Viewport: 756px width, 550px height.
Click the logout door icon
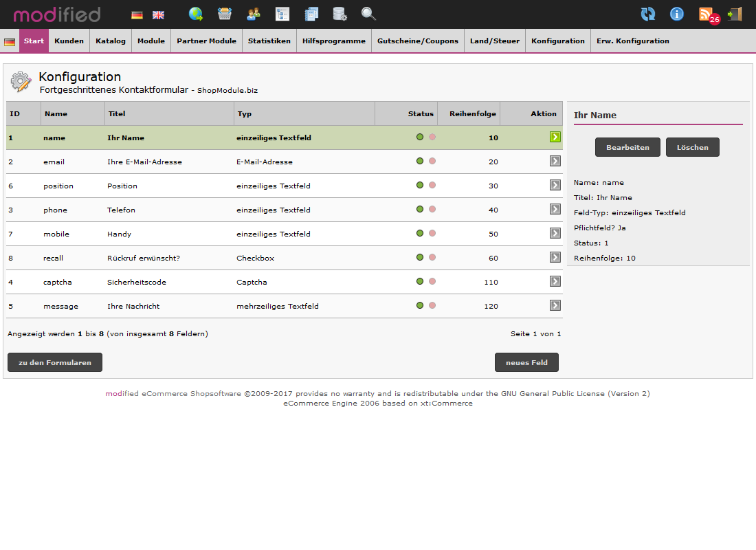coord(735,14)
